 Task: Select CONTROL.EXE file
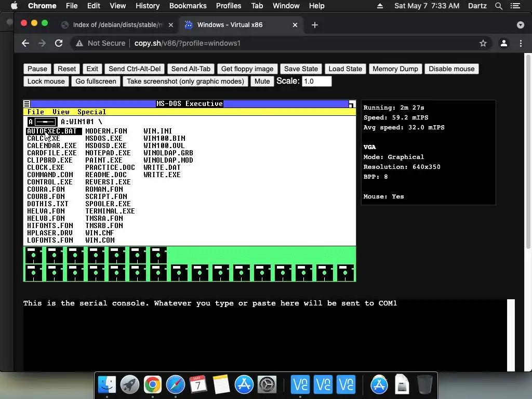49,182
